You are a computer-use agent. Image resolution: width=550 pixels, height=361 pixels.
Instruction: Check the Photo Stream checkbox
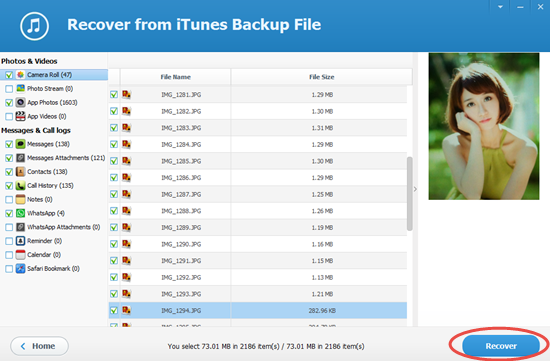9,89
